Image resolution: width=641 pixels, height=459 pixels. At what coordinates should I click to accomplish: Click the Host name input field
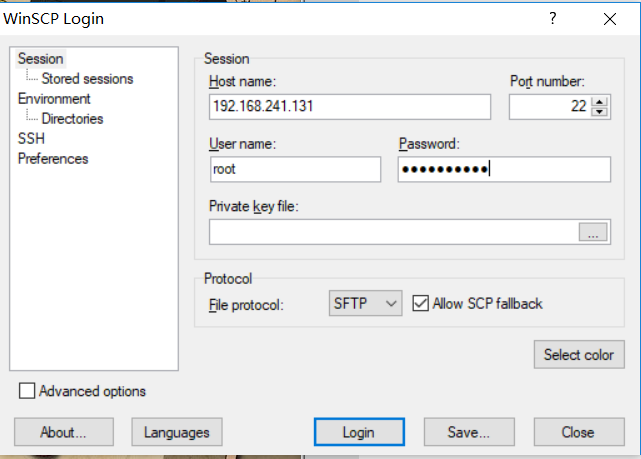tap(350, 107)
